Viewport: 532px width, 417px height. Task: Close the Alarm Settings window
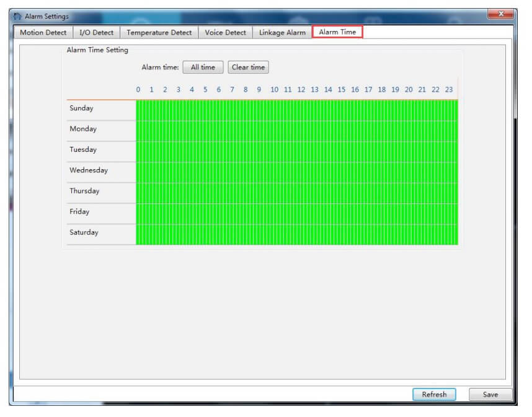point(500,14)
